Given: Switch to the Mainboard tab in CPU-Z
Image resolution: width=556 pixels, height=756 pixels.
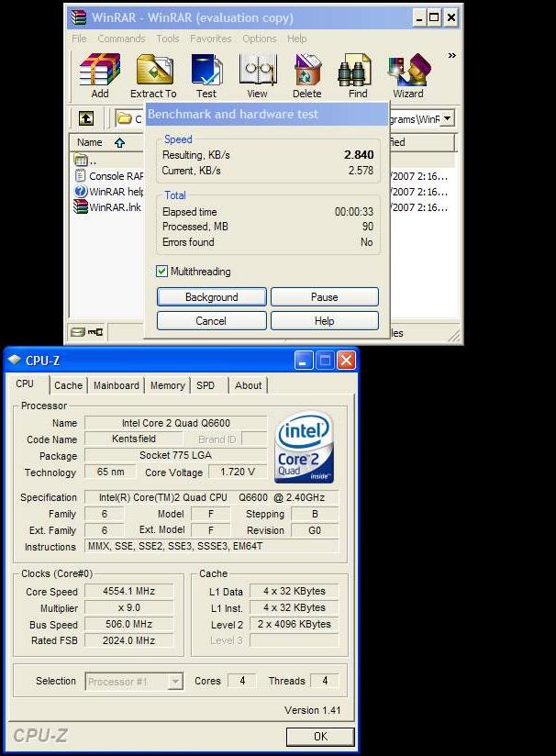Looking at the screenshot, I should (x=117, y=385).
